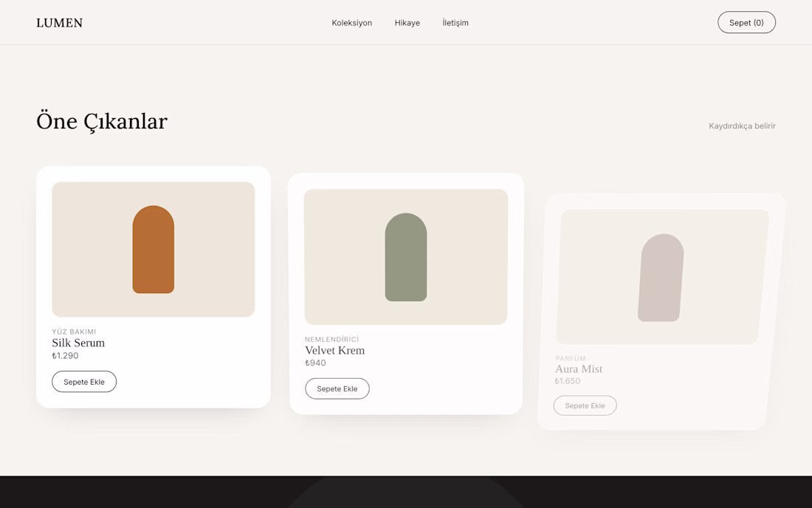The height and width of the screenshot is (508, 812).
Task: Go to the Hikaye page
Action: click(407, 23)
